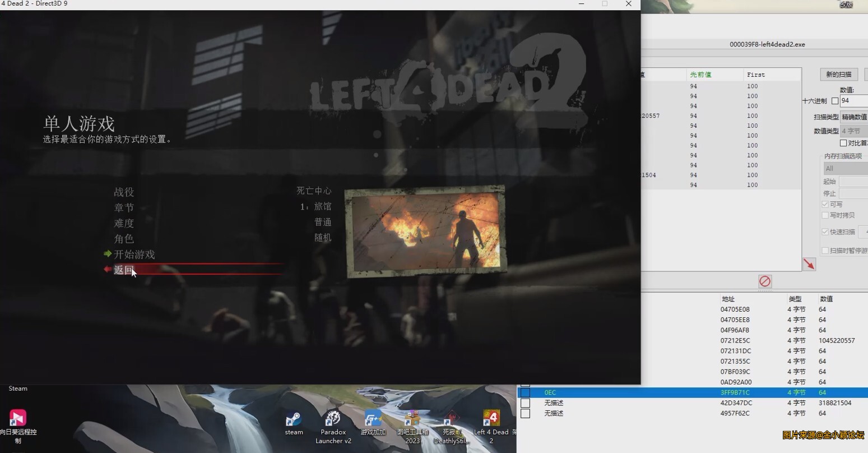Open the 扫描类型 精确数值 dropdown

pos(854,117)
